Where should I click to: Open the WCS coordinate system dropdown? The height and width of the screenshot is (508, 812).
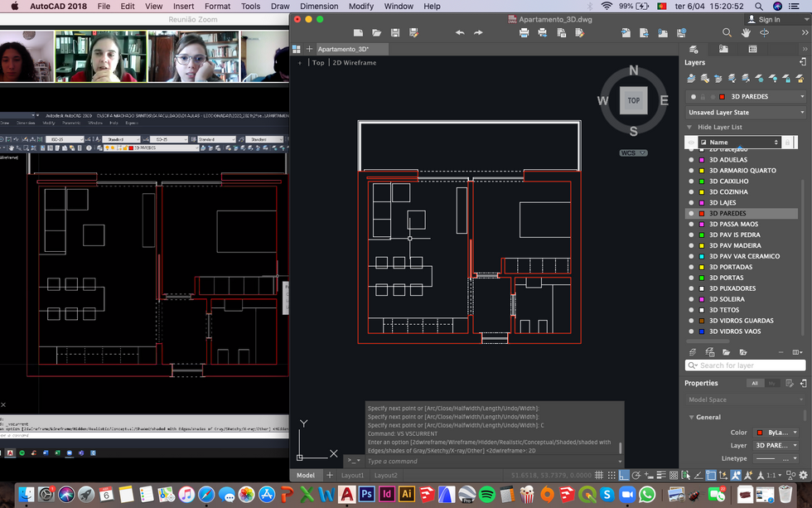[633, 152]
